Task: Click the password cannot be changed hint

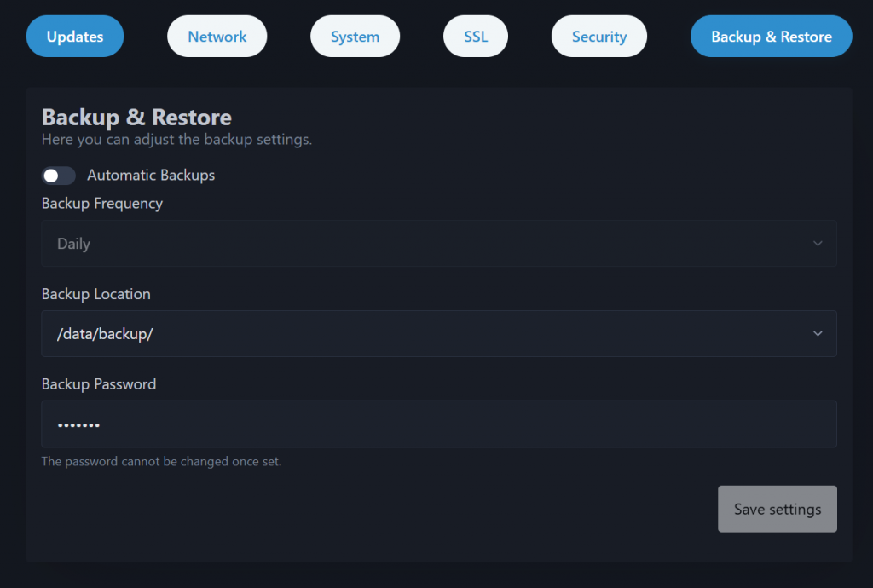Action: (161, 462)
